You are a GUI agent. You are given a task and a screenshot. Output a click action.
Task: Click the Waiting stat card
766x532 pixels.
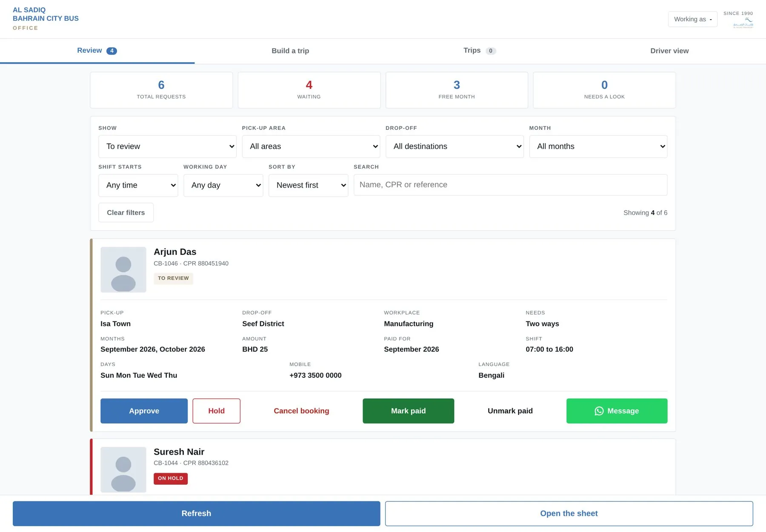309,90
